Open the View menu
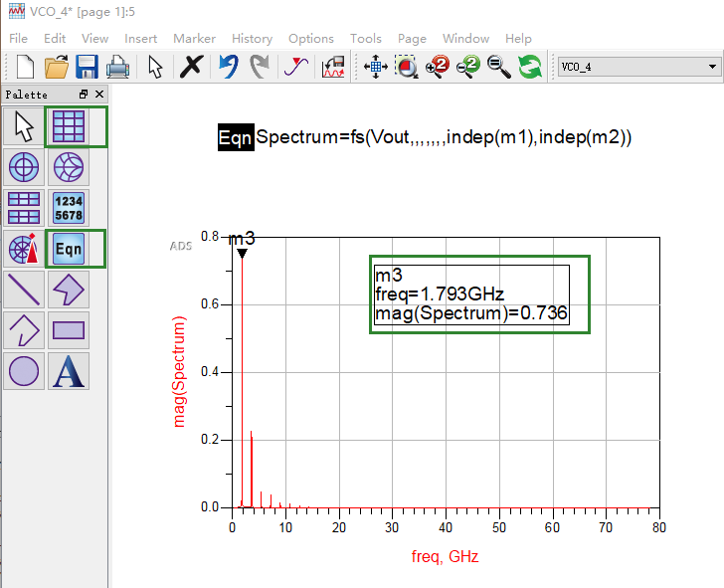The height and width of the screenshot is (588, 724). tap(94, 39)
